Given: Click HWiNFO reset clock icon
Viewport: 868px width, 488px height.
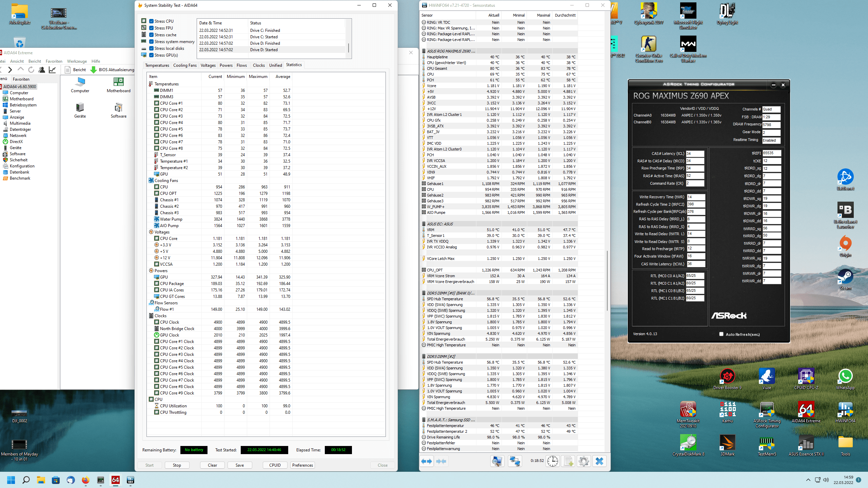Looking at the screenshot, I should [553, 461].
